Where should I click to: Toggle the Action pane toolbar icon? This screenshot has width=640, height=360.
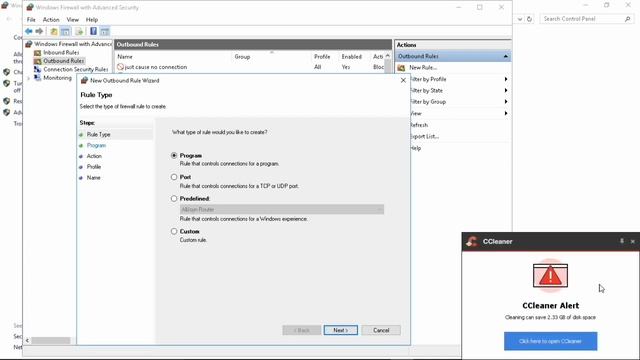pyautogui.click(x=105, y=31)
